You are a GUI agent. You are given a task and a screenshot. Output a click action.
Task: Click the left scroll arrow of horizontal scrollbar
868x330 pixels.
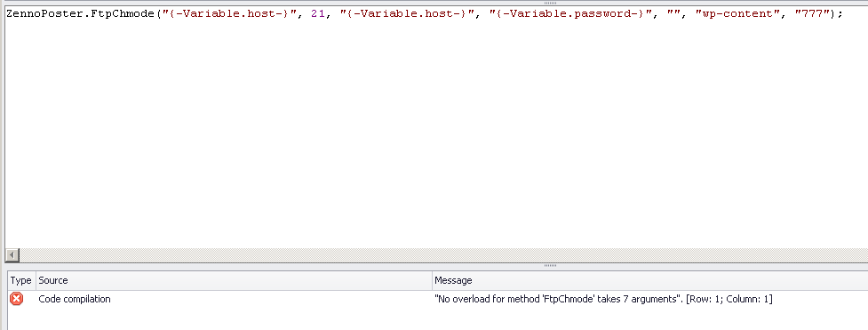(12, 255)
